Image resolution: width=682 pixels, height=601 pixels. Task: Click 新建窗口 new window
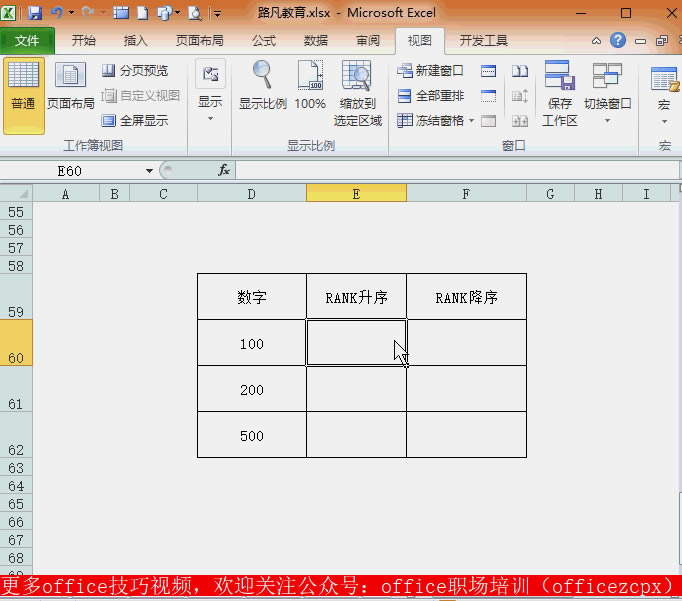pos(430,70)
